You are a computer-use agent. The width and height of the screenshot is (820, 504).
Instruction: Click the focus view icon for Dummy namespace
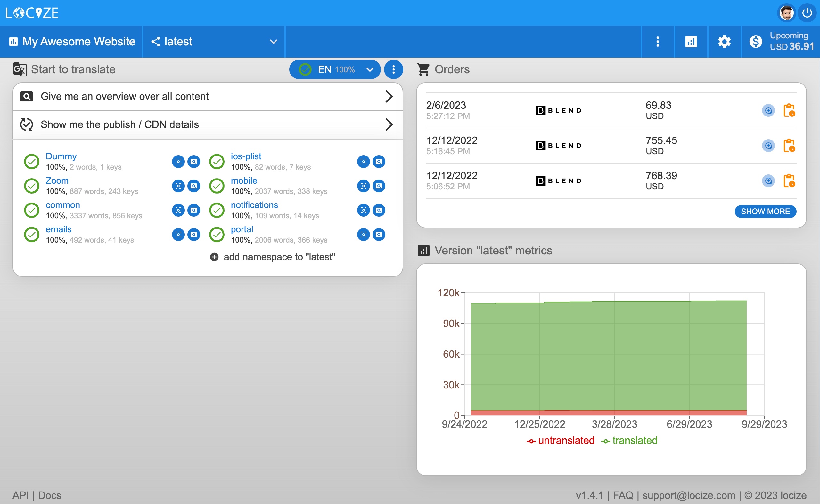178,162
